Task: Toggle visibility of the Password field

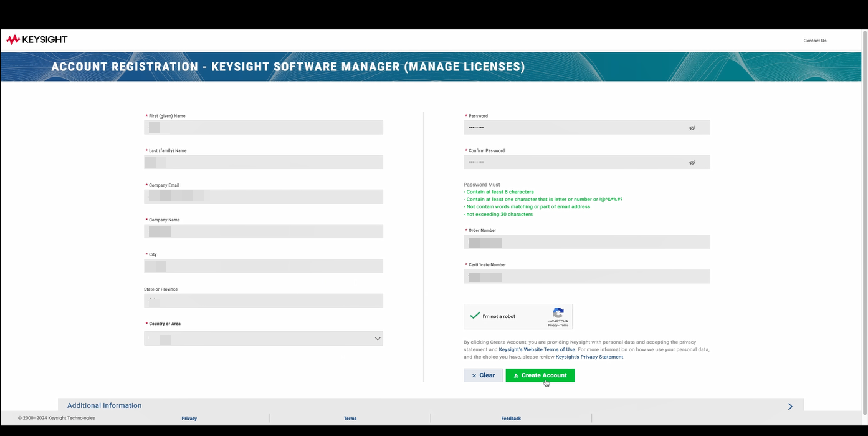Action: tap(692, 128)
